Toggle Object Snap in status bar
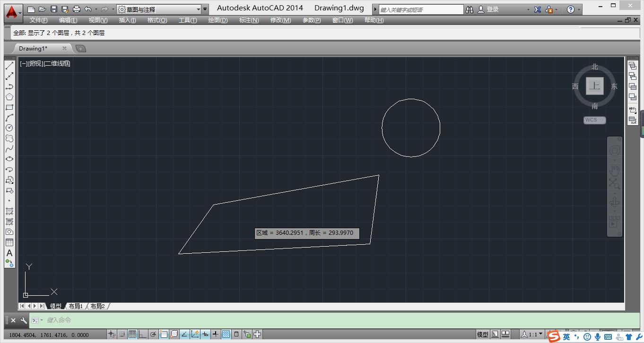This screenshot has width=644, height=343. pos(164,334)
